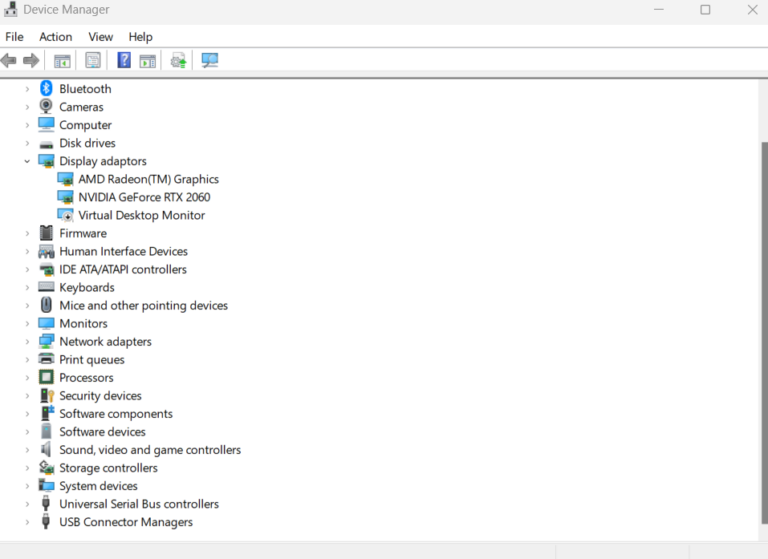Collapse the Display adaptors category

tap(27, 161)
